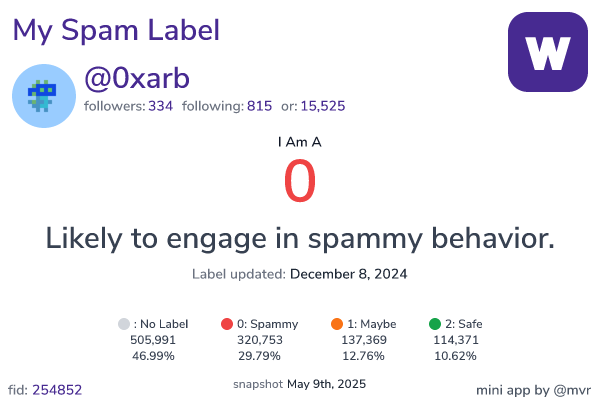This screenshot has width=600, height=400.
Task: Click the mini app by @mvr credit
Action: coord(533,390)
